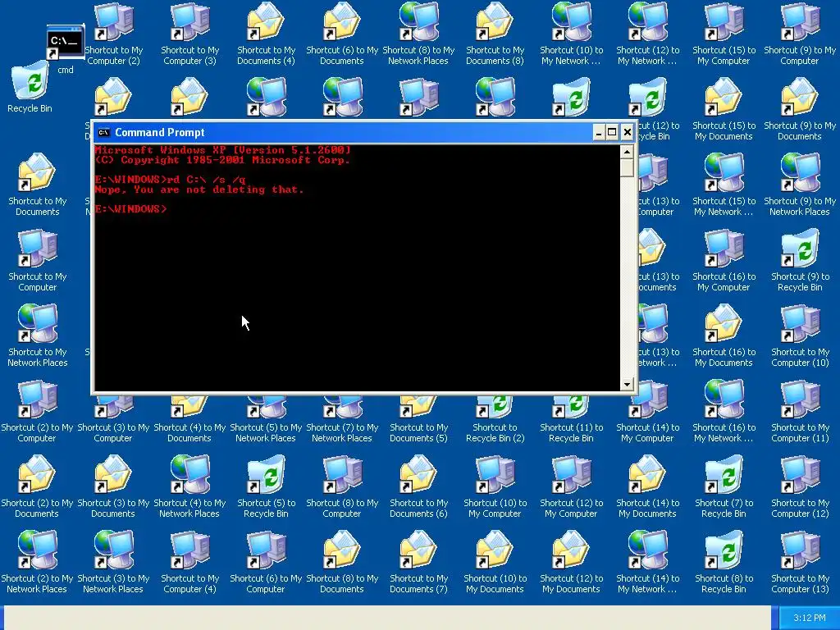Select Shortcut to Recycle Bin (2) icon
Image resolution: width=840 pixels, height=630 pixels.
(495, 409)
